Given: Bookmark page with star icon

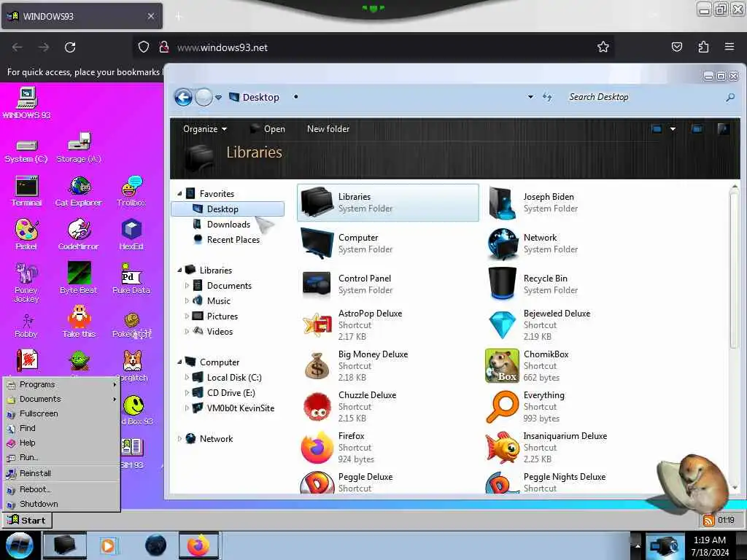Looking at the screenshot, I should click(x=603, y=47).
